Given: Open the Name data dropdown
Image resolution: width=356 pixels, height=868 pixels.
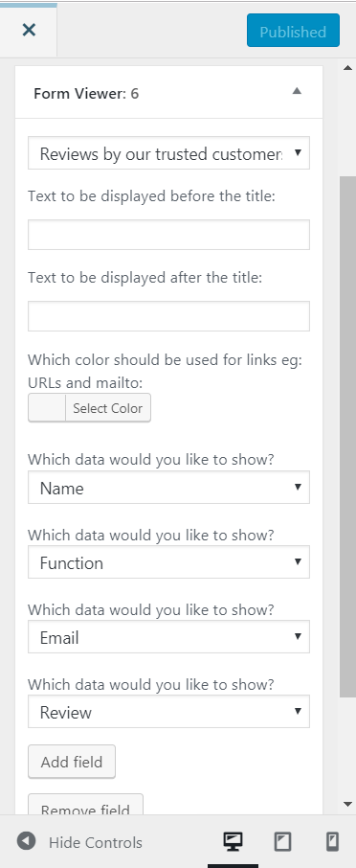Looking at the screenshot, I should click(x=168, y=488).
